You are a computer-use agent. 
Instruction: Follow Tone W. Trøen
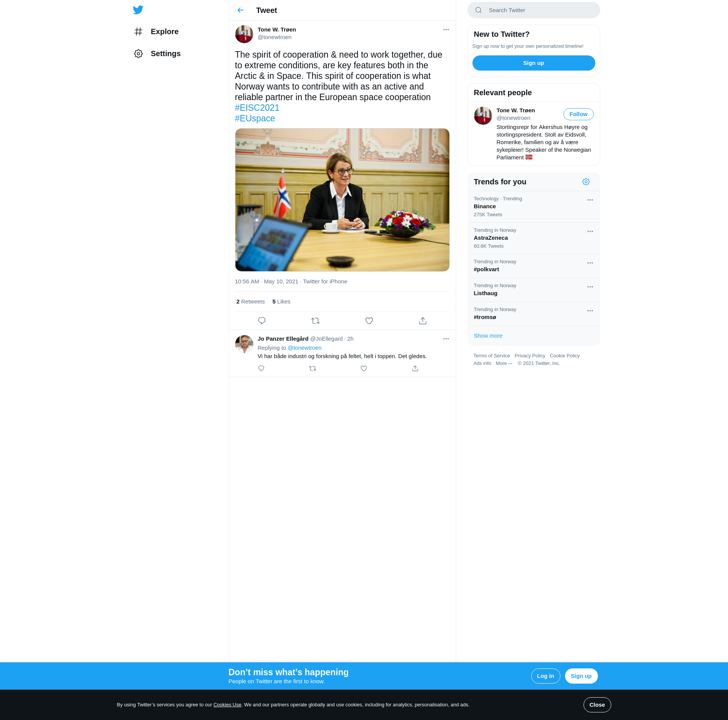(x=578, y=114)
